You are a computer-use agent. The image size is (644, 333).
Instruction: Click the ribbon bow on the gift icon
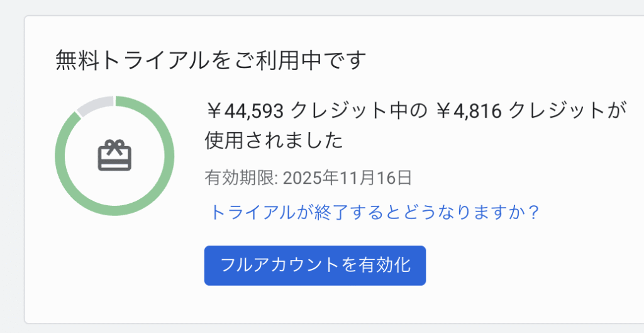(114, 145)
